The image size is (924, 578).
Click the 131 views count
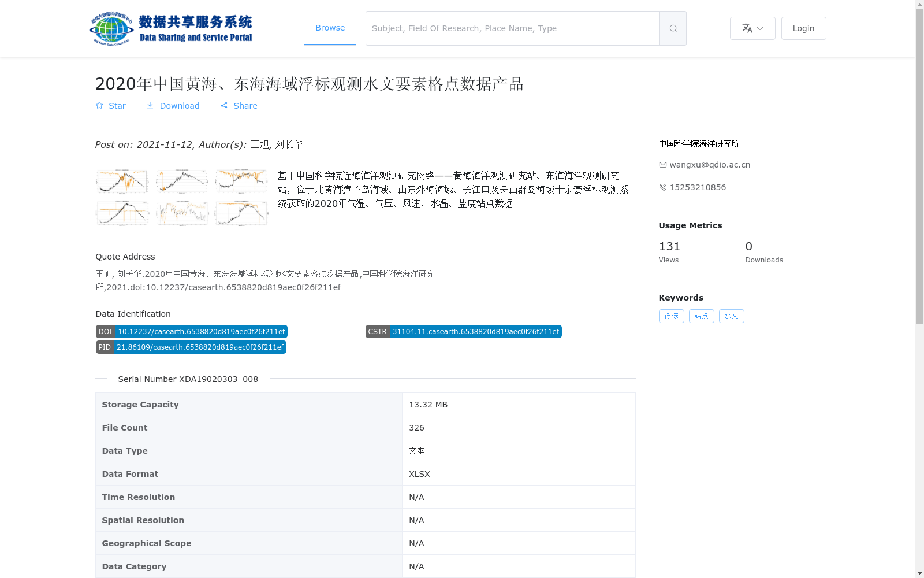[x=669, y=246]
